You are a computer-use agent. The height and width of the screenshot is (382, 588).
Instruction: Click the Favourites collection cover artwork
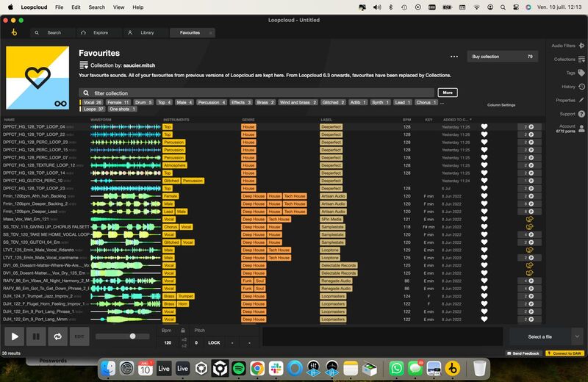pos(37,78)
